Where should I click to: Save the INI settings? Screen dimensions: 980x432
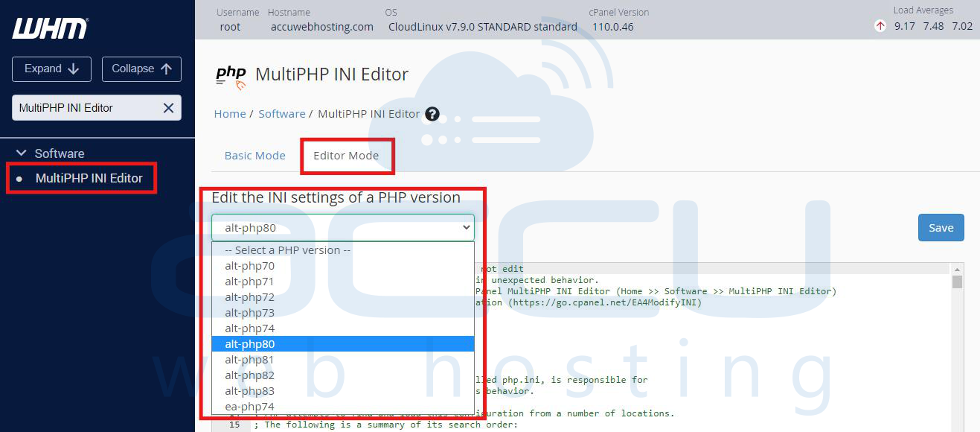click(x=941, y=228)
